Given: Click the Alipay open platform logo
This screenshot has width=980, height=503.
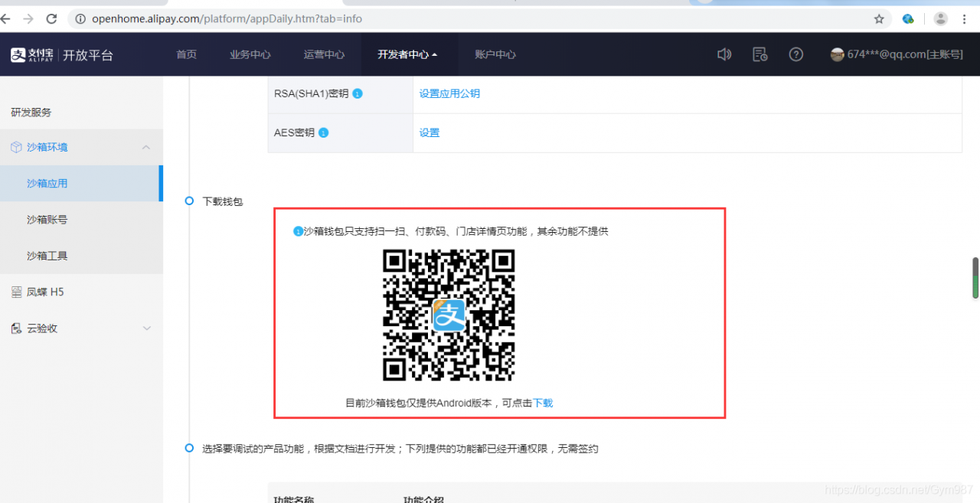Looking at the screenshot, I should click(61, 54).
